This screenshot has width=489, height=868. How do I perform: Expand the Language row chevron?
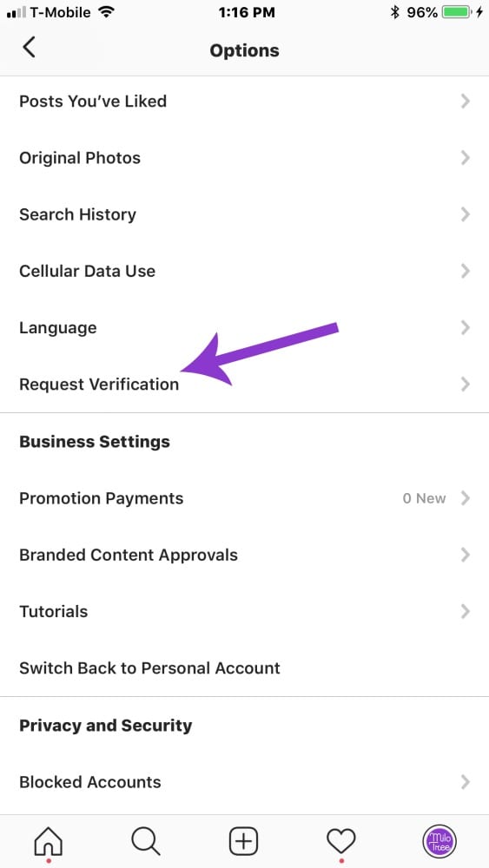pyautogui.click(x=466, y=328)
